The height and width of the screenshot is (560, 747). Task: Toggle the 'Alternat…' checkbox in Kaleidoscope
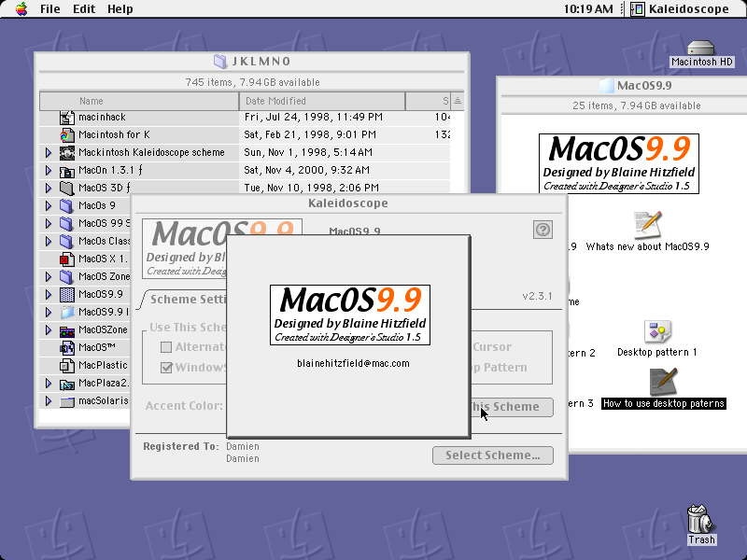point(166,347)
